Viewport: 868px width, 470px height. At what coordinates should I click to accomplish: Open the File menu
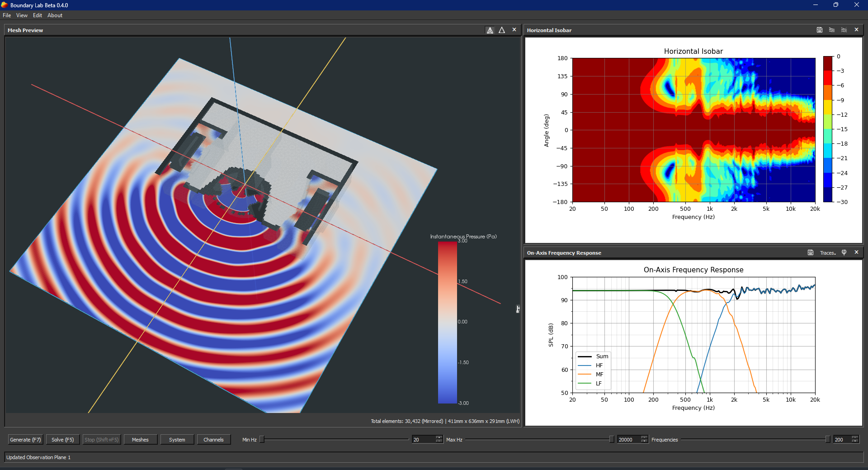tap(7, 15)
